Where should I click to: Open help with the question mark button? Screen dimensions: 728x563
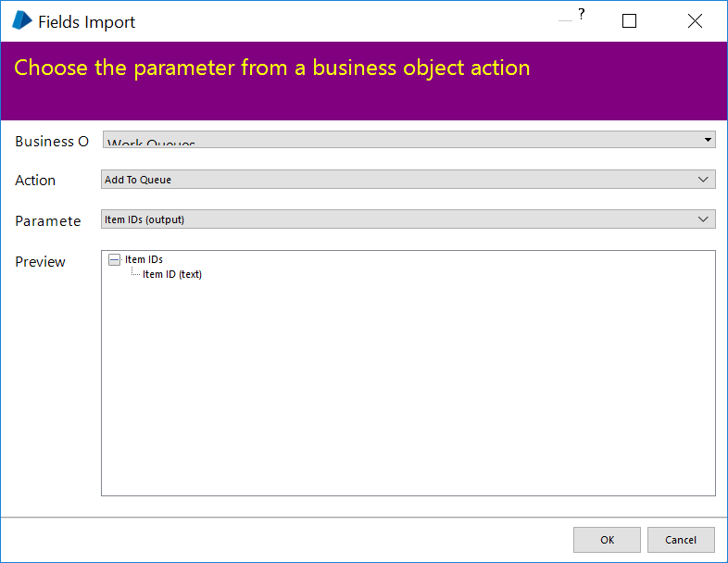click(581, 15)
